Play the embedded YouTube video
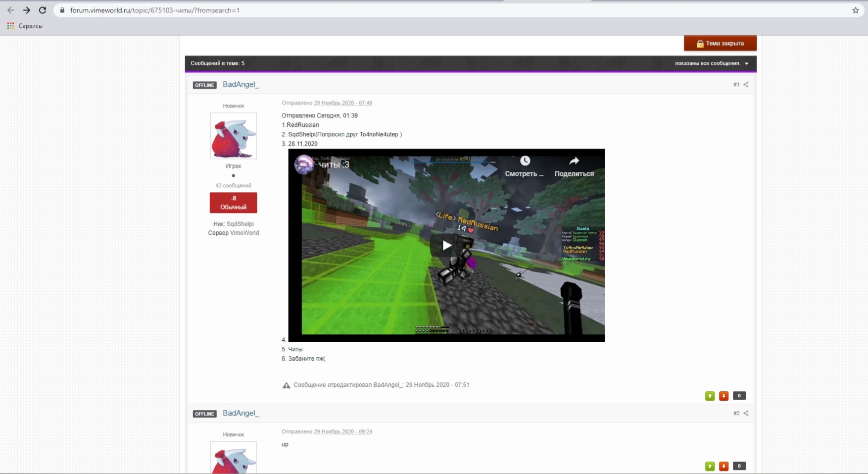 [x=446, y=245]
